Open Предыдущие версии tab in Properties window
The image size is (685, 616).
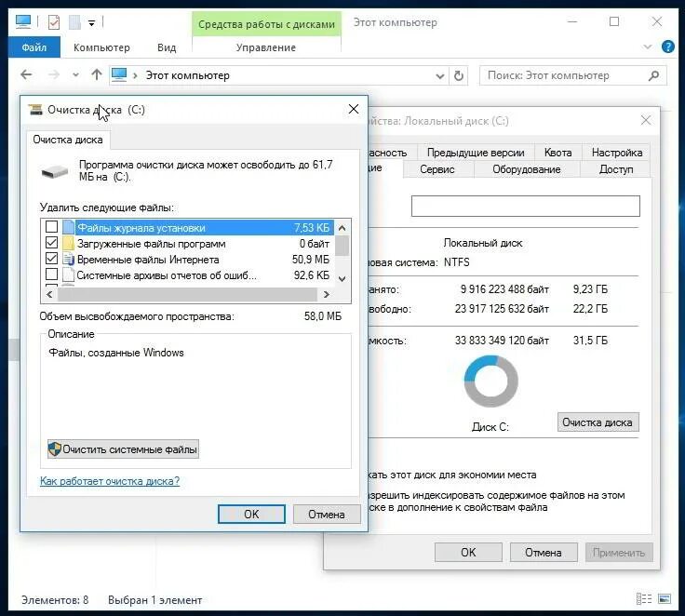[476, 153]
